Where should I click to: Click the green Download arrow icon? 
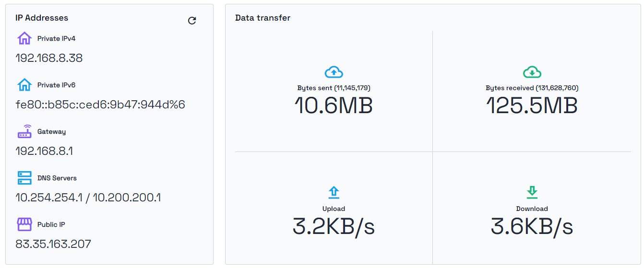(532, 193)
